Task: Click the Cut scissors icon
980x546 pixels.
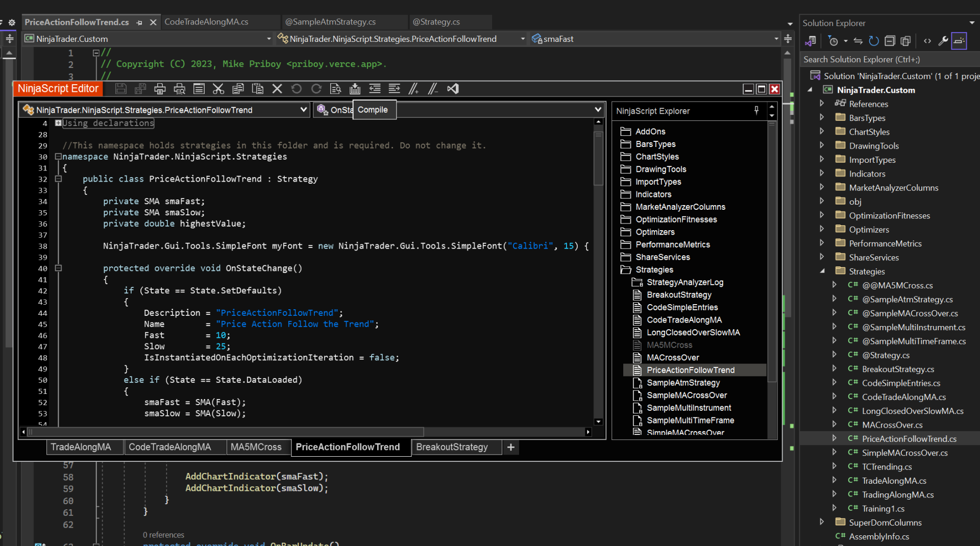Action: tap(218, 89)
